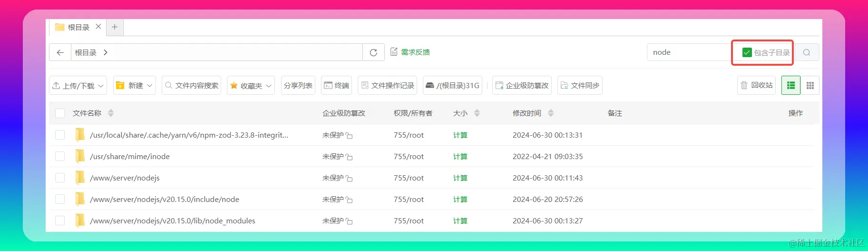
Task: Click the node search input field
Action: point(689,52)
